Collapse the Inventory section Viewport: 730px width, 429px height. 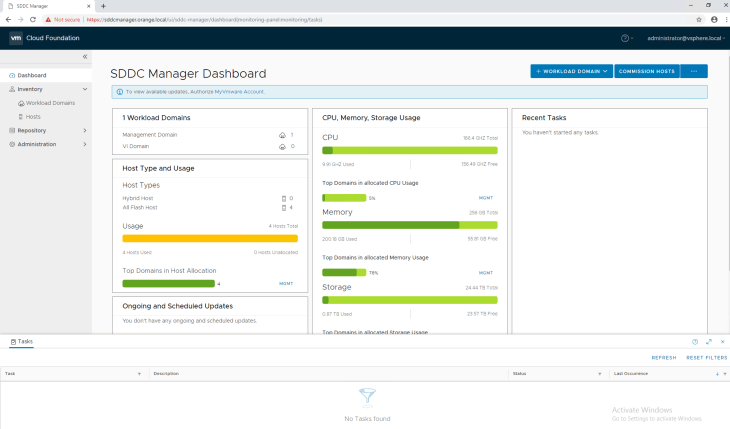tap(84, 89)
